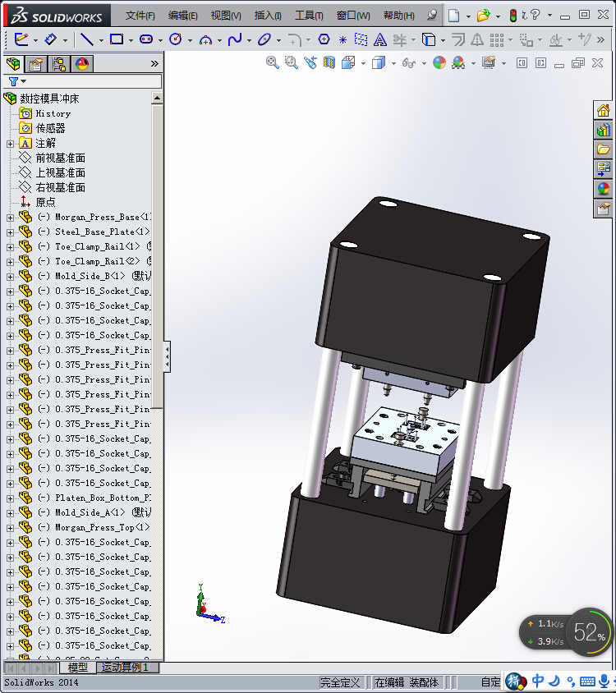Viewport: 616px width, 693px height.
Task: Open the Hide/Show Items dropdown
Action: point(424,63)
